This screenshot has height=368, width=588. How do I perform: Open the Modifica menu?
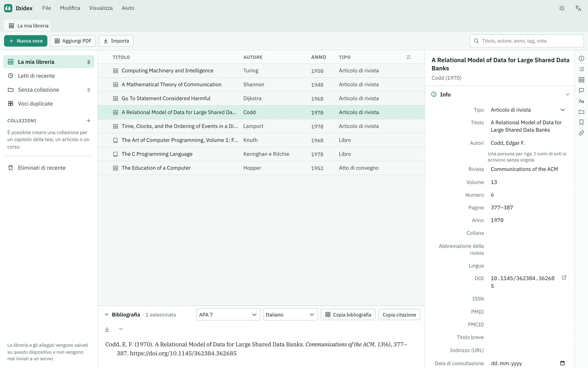(70, 8)
